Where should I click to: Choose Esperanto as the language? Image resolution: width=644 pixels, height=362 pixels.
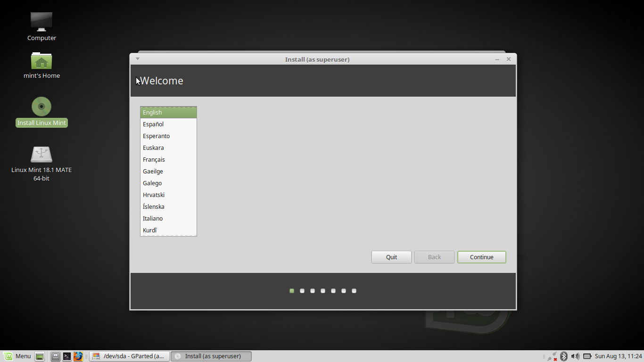(168, 136)
